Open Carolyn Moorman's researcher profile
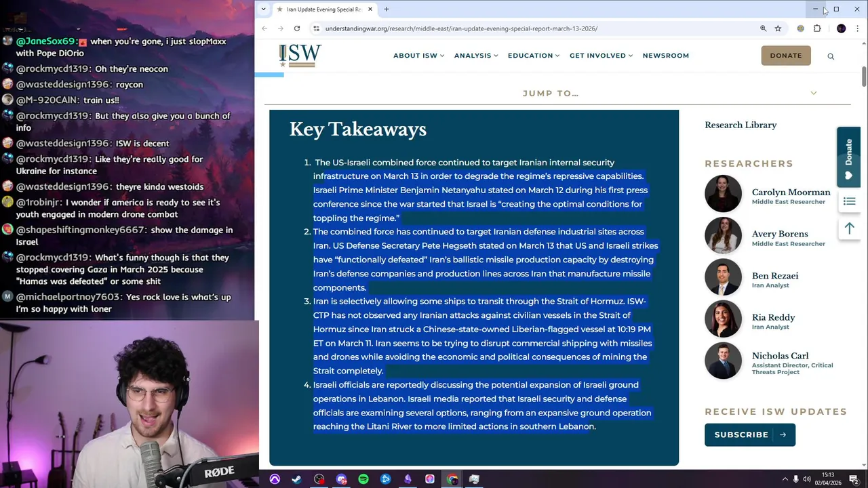The image size is (868, 488). [791, 192]
